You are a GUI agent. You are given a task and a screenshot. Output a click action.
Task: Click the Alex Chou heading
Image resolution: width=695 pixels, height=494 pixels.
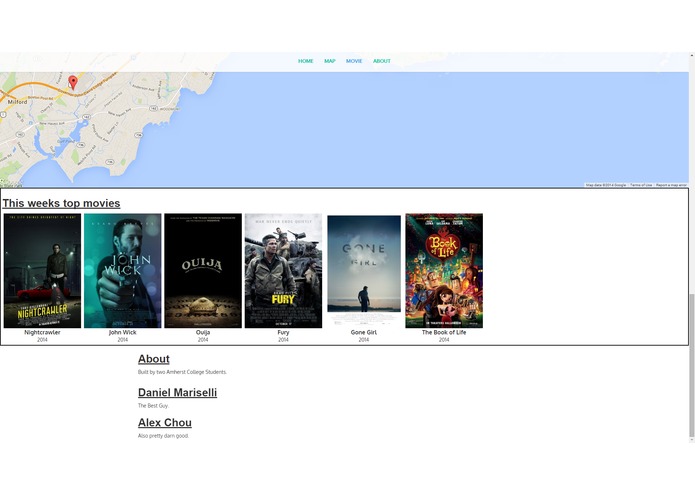pyautogui.click(x=165, y=423)
